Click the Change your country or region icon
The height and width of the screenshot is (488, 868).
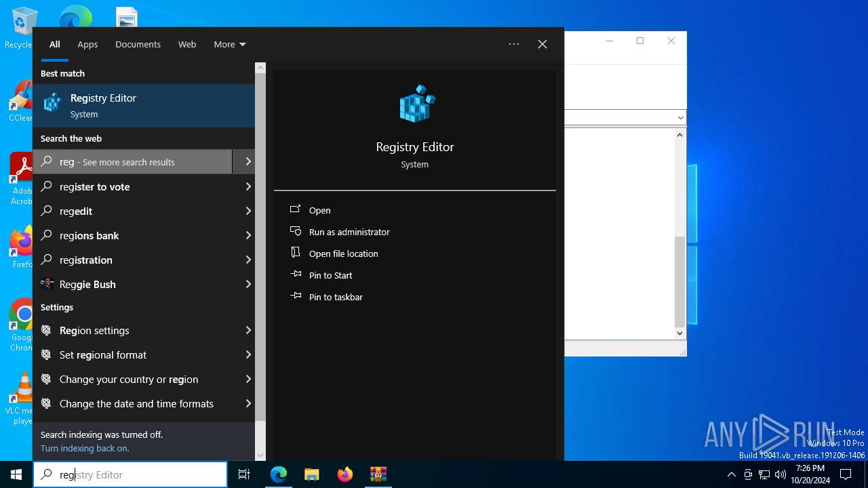[x=46, y=379]
